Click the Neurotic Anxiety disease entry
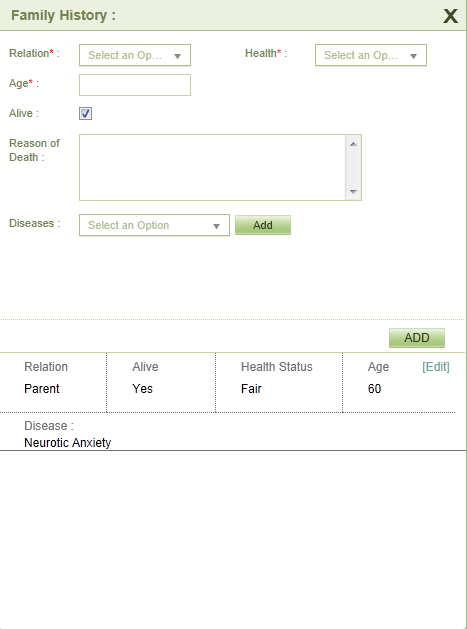This screenshot has width=467, height=629. pyautogui.click(x=67, y=442)
